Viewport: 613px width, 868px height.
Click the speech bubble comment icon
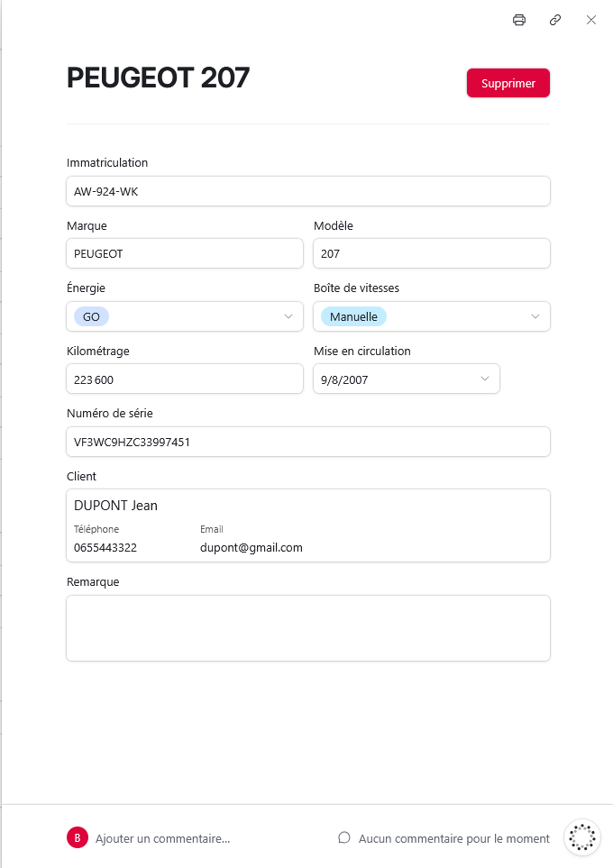point(344,838)
